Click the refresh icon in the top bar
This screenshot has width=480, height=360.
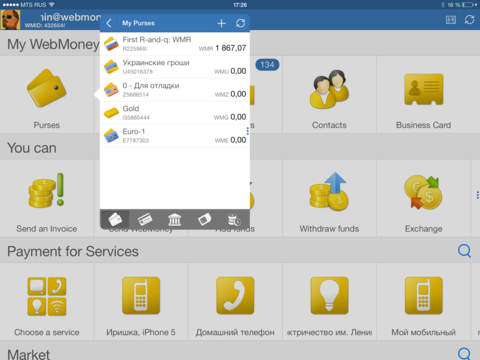469,20
